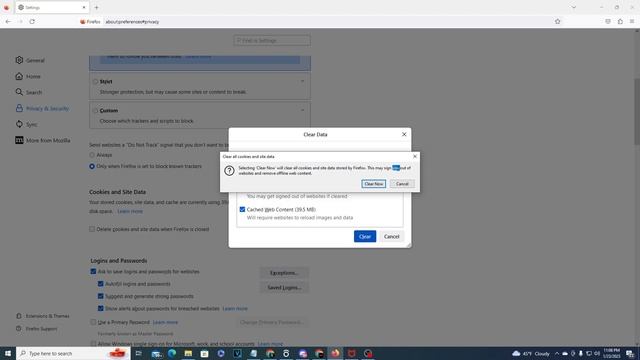Click the Type here to search box
The image size is (640, 360).
coord(73,353)
